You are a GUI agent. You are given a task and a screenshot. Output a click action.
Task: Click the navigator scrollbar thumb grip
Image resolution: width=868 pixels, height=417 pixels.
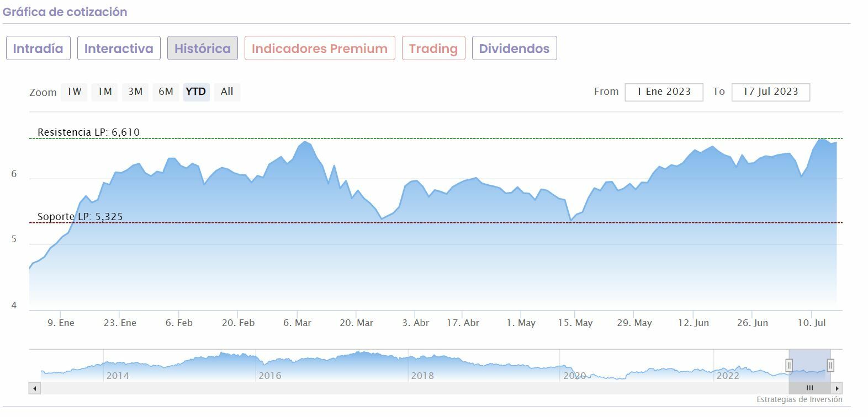point(809,388)
